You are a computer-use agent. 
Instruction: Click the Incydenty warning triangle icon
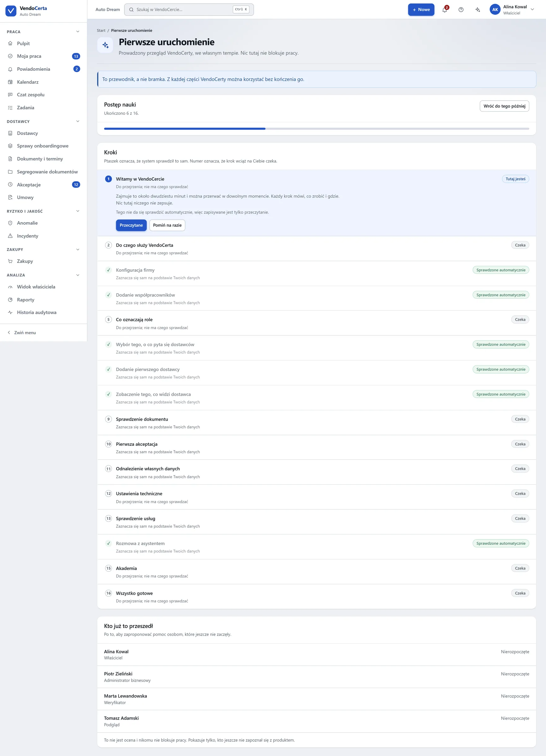10,236
